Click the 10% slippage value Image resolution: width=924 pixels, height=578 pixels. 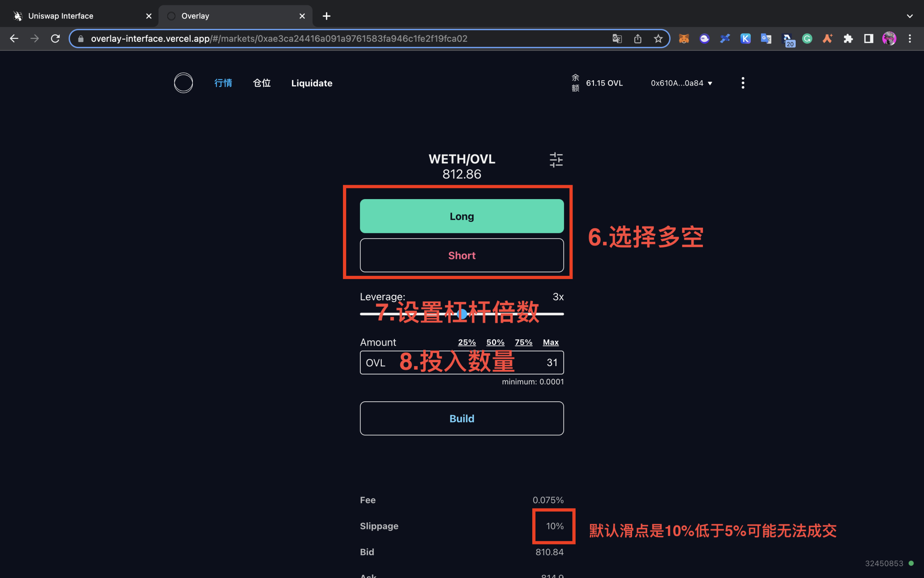pos(555,526)
